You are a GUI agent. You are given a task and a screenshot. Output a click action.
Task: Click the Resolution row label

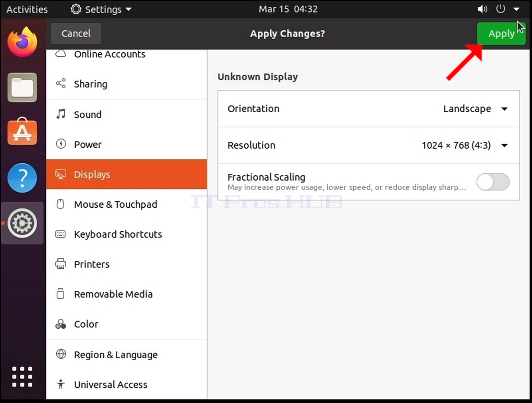(x=251, y=145)
